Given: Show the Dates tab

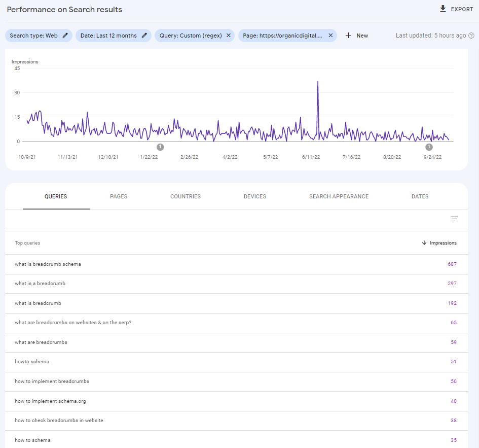Looking at the screenshot, I should 420,196.
